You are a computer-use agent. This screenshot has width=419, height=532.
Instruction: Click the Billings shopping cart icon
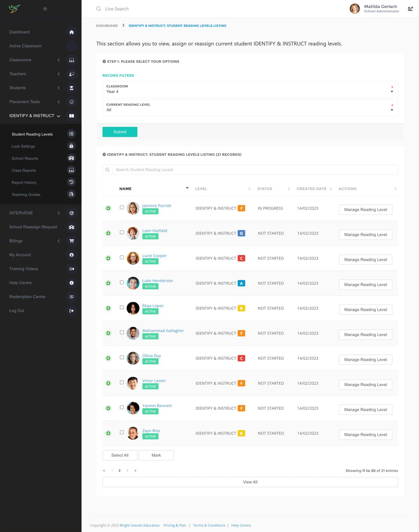tap(72, 241)
